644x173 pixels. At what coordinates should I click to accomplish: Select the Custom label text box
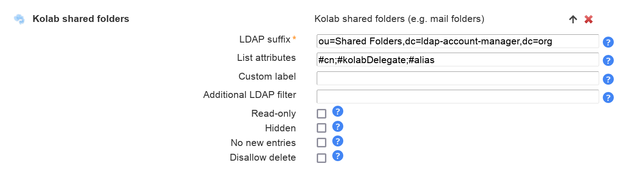tap(458, 78)
